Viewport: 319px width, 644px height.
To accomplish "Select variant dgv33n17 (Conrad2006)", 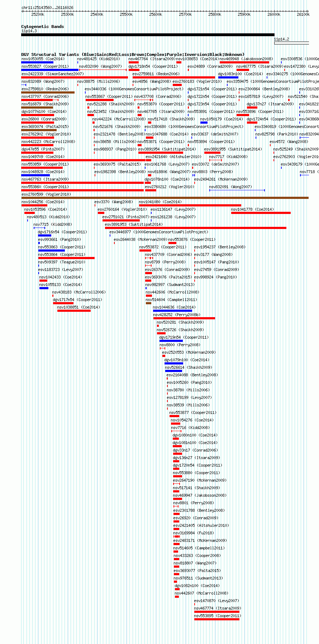I will (x=195, y=450).
